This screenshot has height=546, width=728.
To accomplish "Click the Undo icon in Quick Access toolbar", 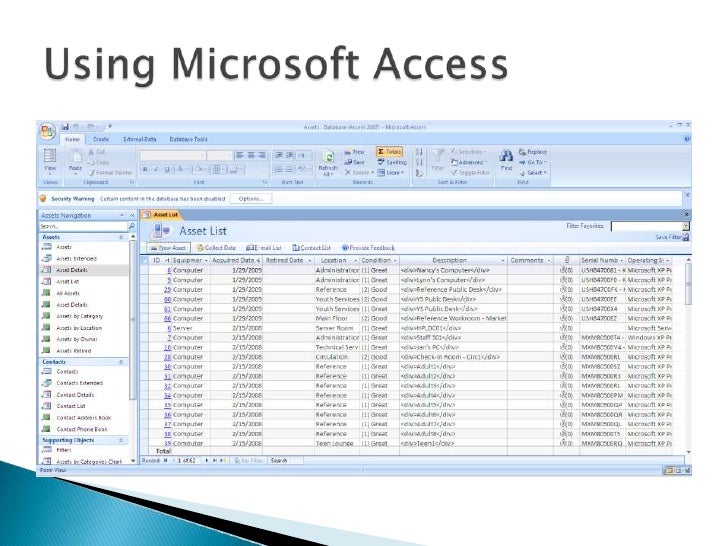I will pyautogui.click(x=76, y=126).
